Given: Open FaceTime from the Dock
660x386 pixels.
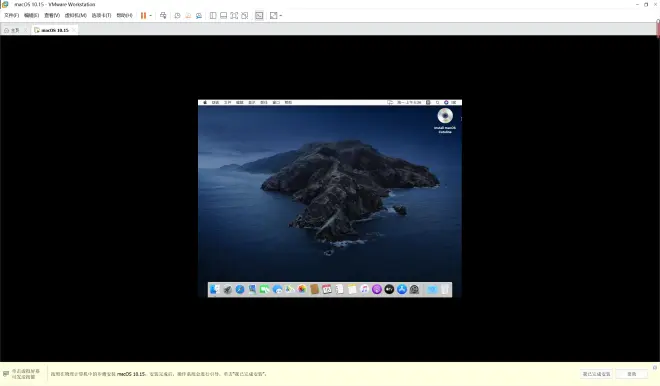Looking at the screenshot, I should [264, 289].
